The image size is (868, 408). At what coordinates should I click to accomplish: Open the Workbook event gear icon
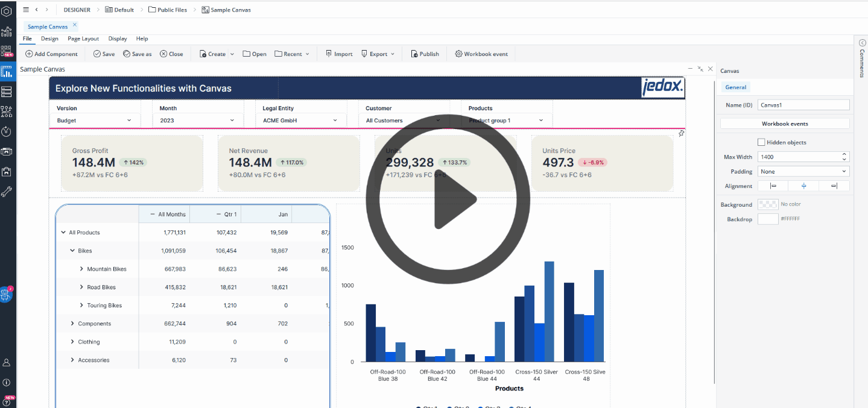(458, 54)
